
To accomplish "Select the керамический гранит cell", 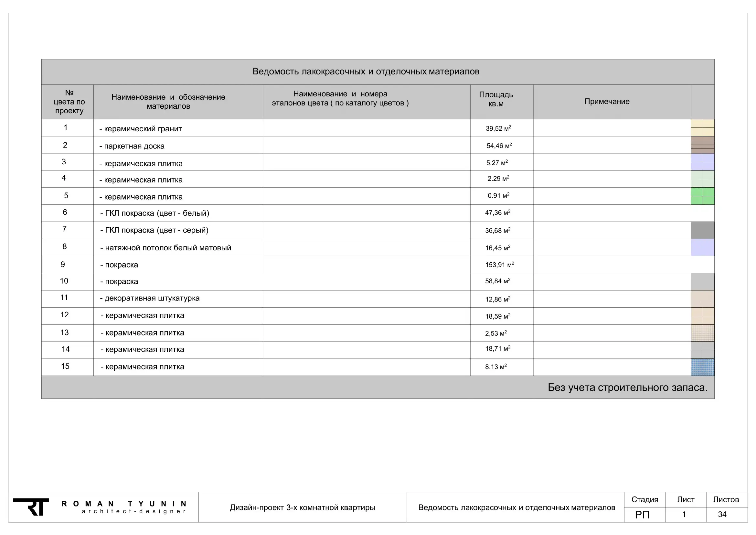I will (178, 127).
